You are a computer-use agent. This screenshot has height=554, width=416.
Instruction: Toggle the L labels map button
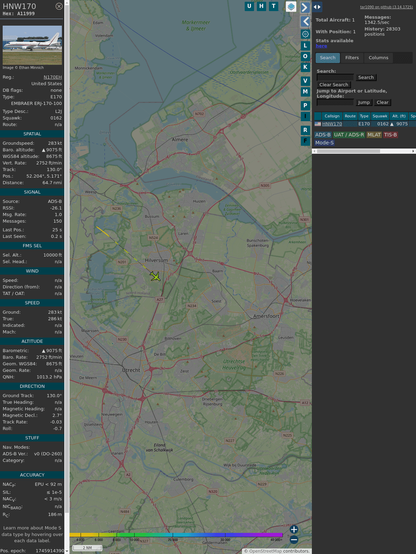coord(305,46)
